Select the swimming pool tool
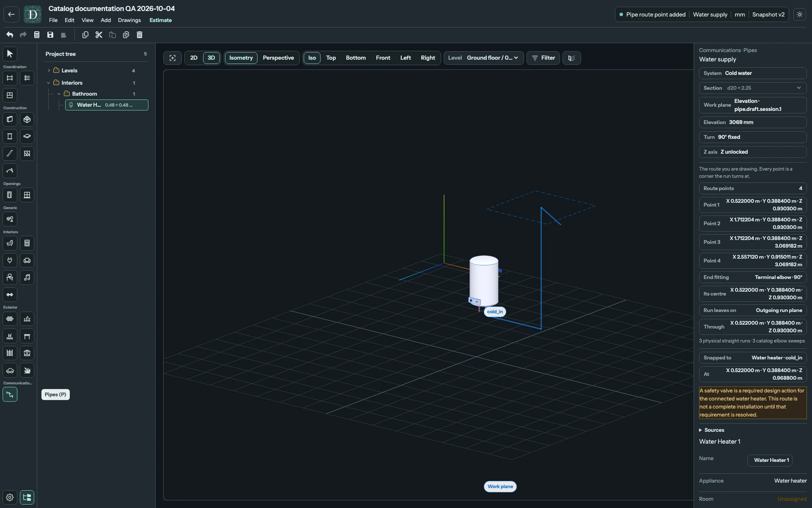 10,336
